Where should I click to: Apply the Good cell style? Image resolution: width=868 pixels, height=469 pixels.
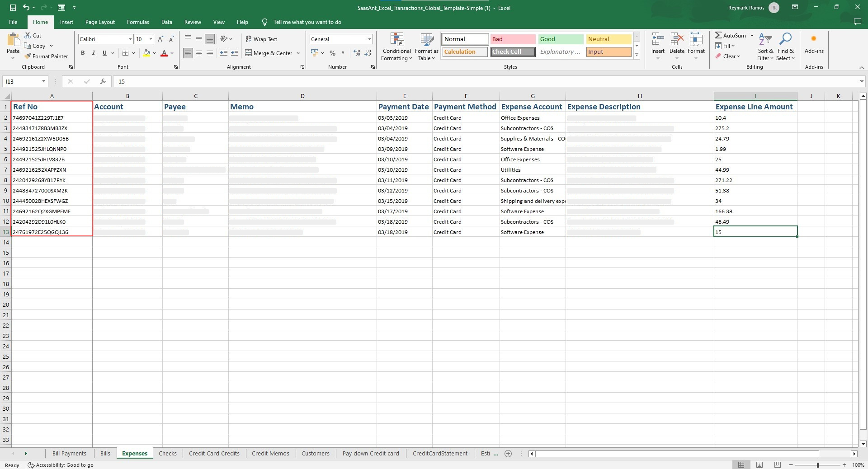[x=561, y=39]
